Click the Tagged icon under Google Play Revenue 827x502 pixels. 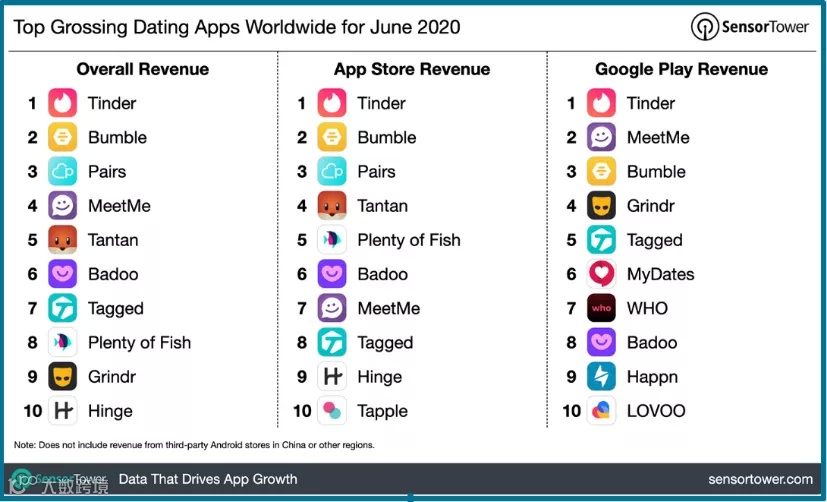tap(601, 240)
